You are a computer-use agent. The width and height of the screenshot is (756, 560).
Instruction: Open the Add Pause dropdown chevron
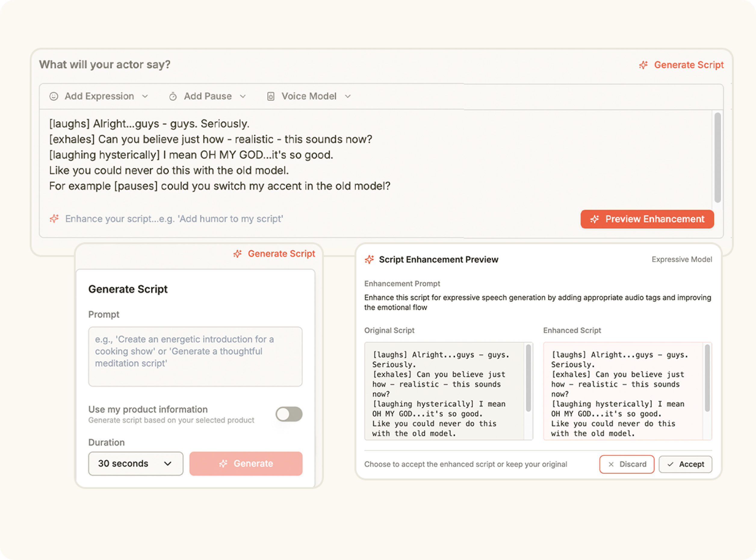(243, 97)
